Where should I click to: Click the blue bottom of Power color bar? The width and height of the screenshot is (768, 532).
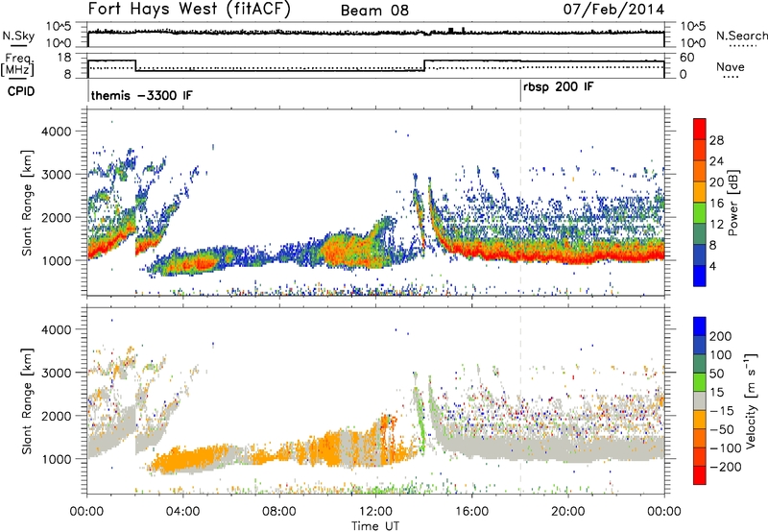pos(700,276)
